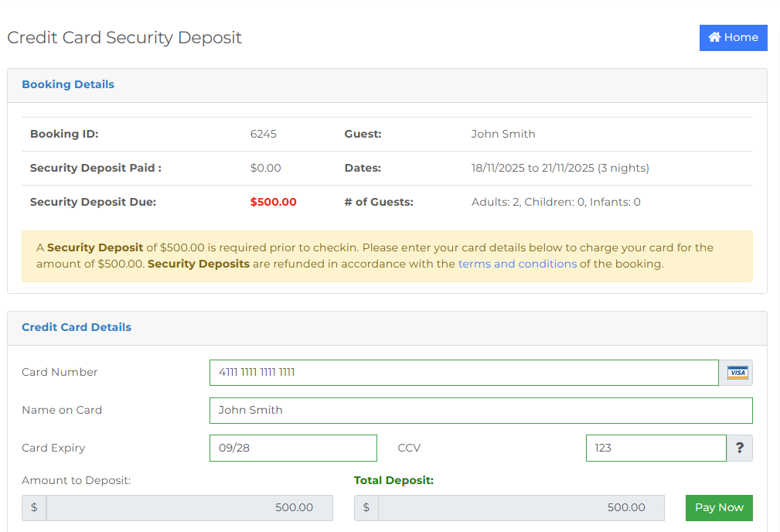
Task: Select the Card Expiry field
Action: pos(293,448)
